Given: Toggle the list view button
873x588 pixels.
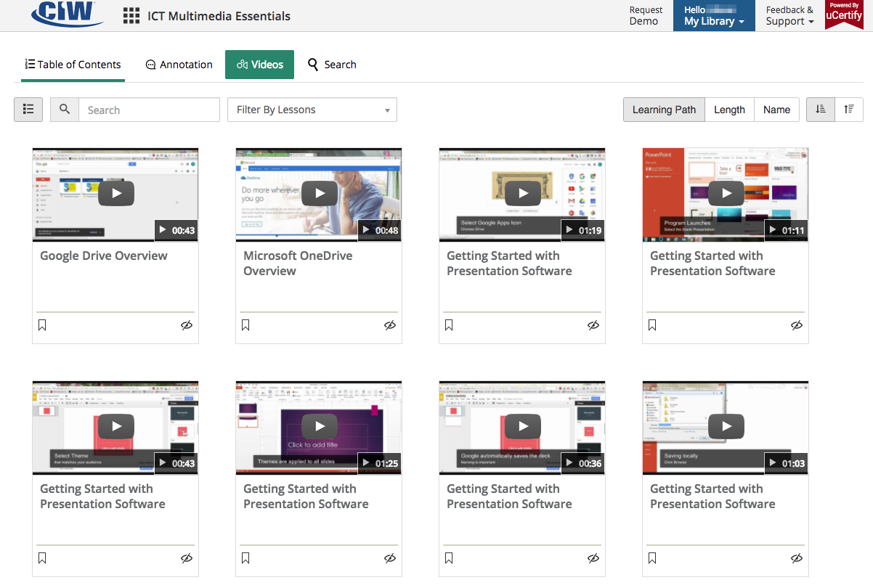Looking at the screenshot, I should (x=28, y=110).
